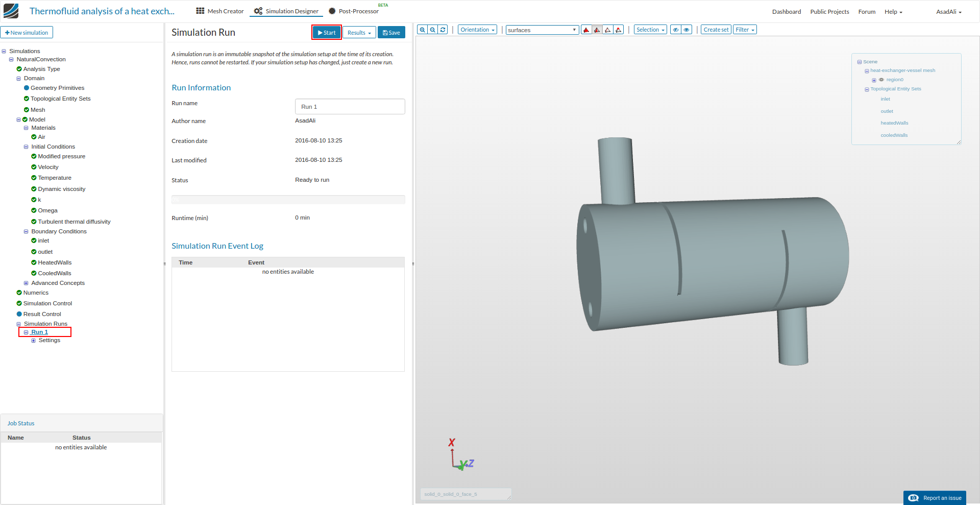Open the surfaces selection-mode combo box
Viewport: 980px width, 505px height.
[542, 30]
